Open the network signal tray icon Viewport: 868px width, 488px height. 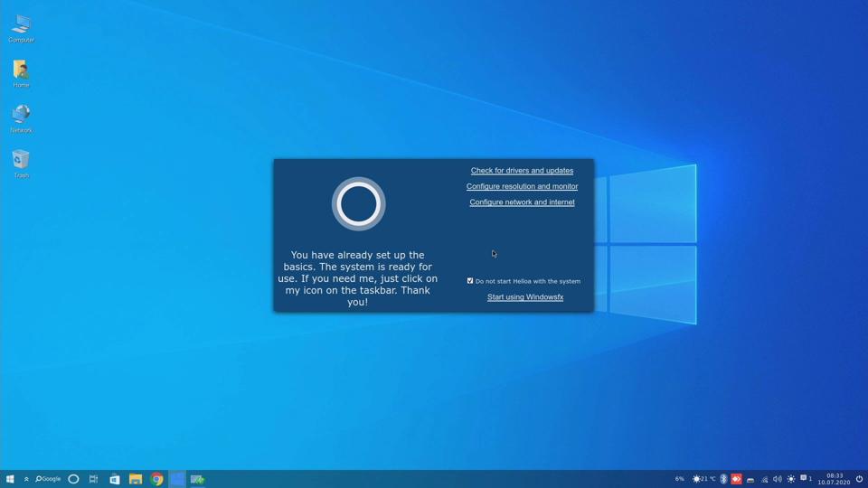click(x=764, y=479)
